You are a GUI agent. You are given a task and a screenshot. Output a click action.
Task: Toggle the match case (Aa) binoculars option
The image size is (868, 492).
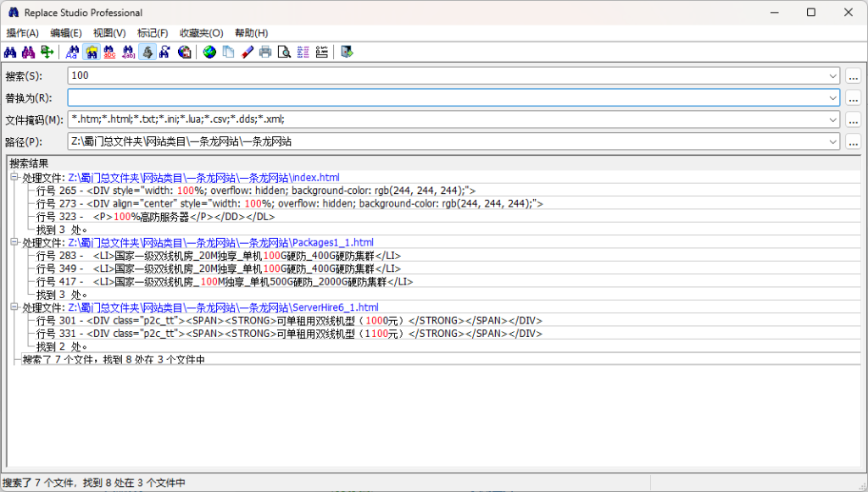[x=72, y=52]
